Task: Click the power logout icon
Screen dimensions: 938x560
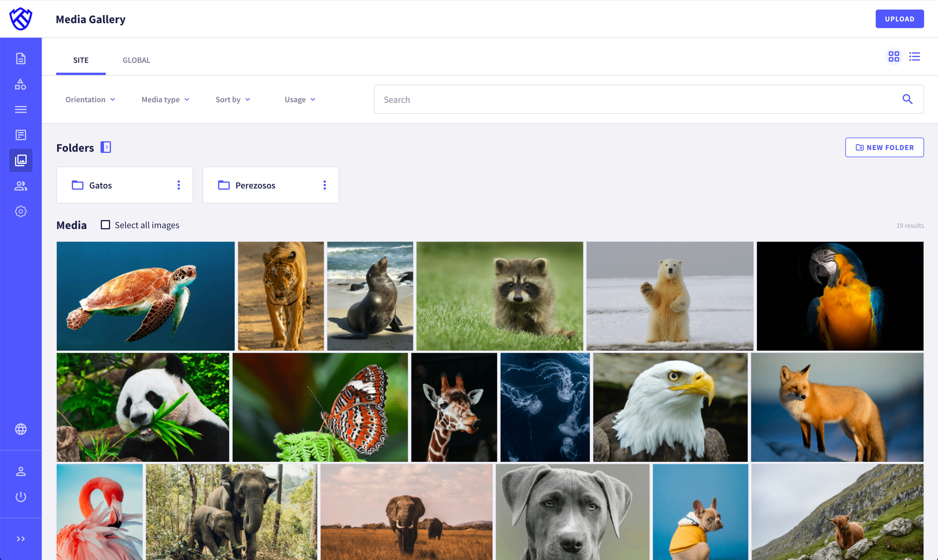Action: [x=21, y=497]
